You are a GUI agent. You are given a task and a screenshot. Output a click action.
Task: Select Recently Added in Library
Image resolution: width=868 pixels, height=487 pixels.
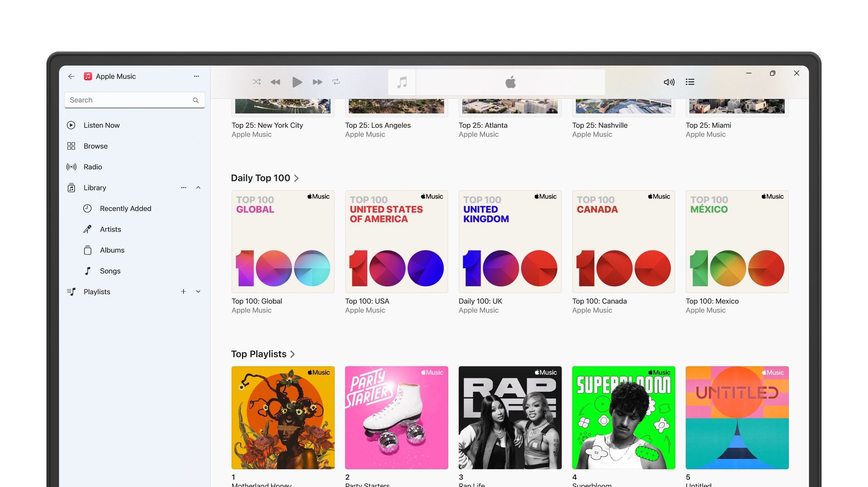125,208
